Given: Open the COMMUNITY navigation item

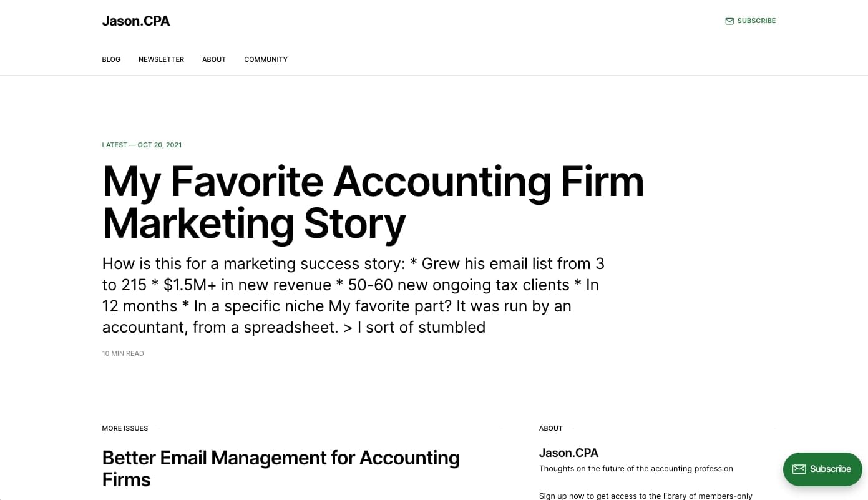Looking at the screenshot, I should pyautogui.click(x=266, y=59).
